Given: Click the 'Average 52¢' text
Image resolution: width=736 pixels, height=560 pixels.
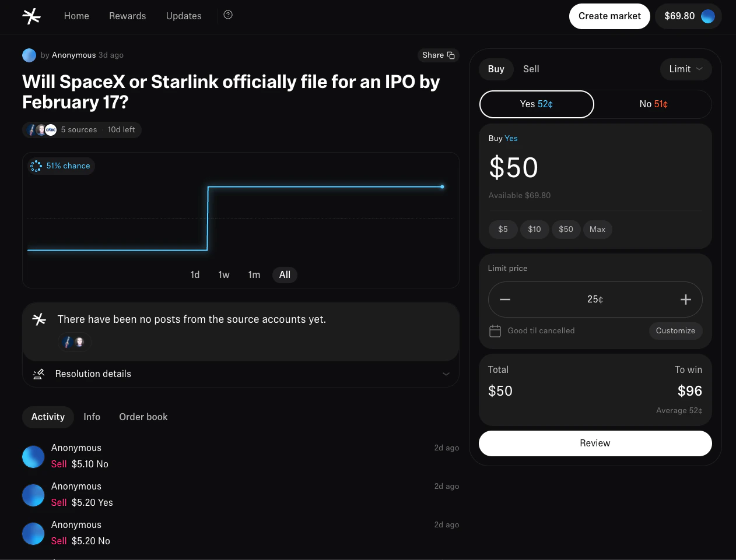Looking at the screenshot, I should click(x=679, y=411).
